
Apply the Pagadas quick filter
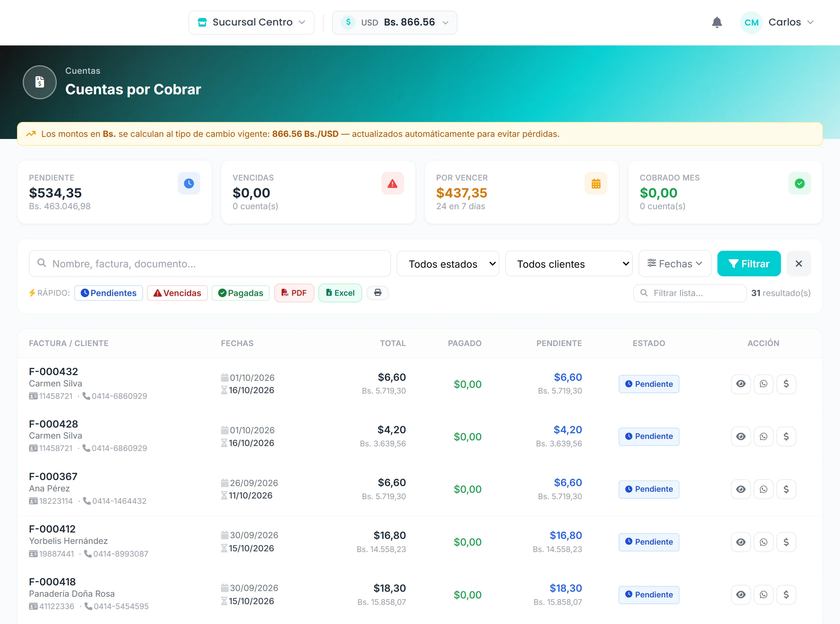tap(241, 293)
